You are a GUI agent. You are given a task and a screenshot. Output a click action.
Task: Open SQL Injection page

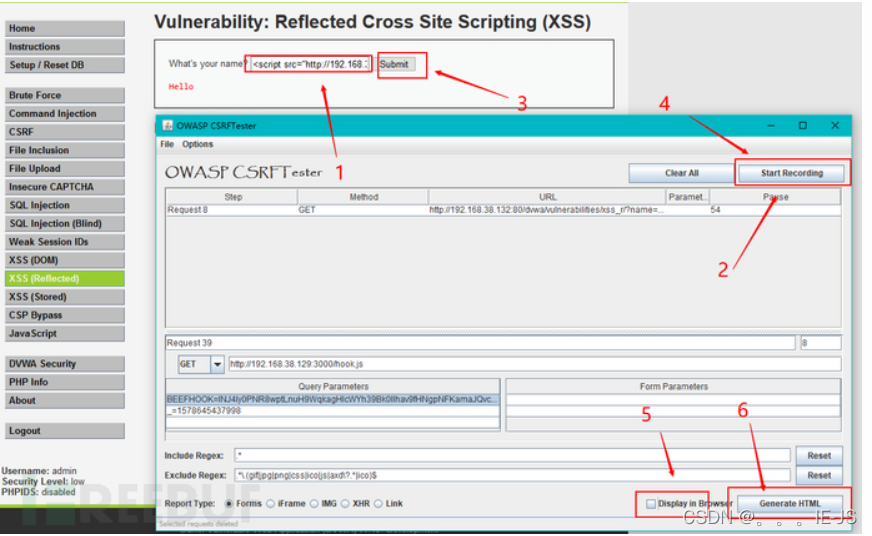click(65, 205)
